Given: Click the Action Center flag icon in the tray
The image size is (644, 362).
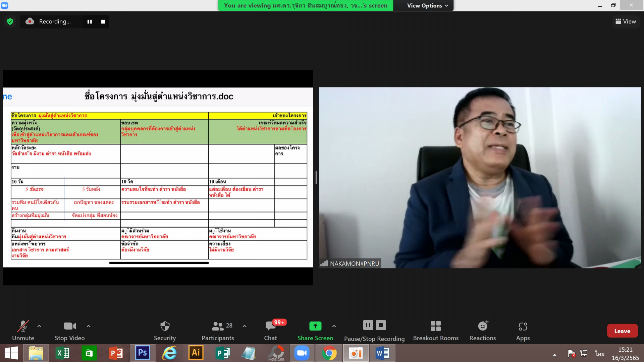Looking at the screenshot, I should 572,353.
